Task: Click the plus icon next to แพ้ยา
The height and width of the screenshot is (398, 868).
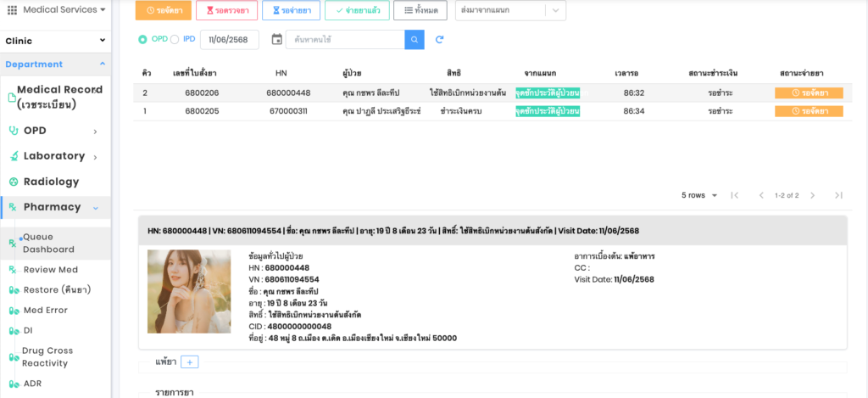Action: click(x=189, y=362)
